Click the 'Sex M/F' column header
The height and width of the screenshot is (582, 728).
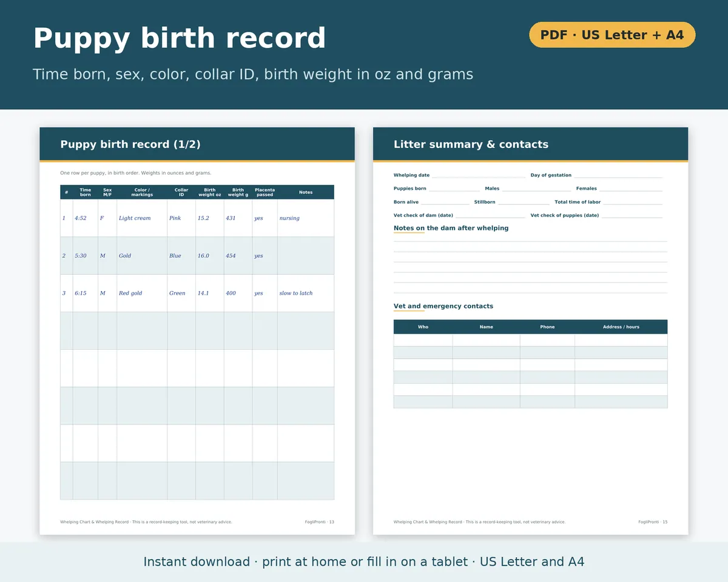pos(107,192)
